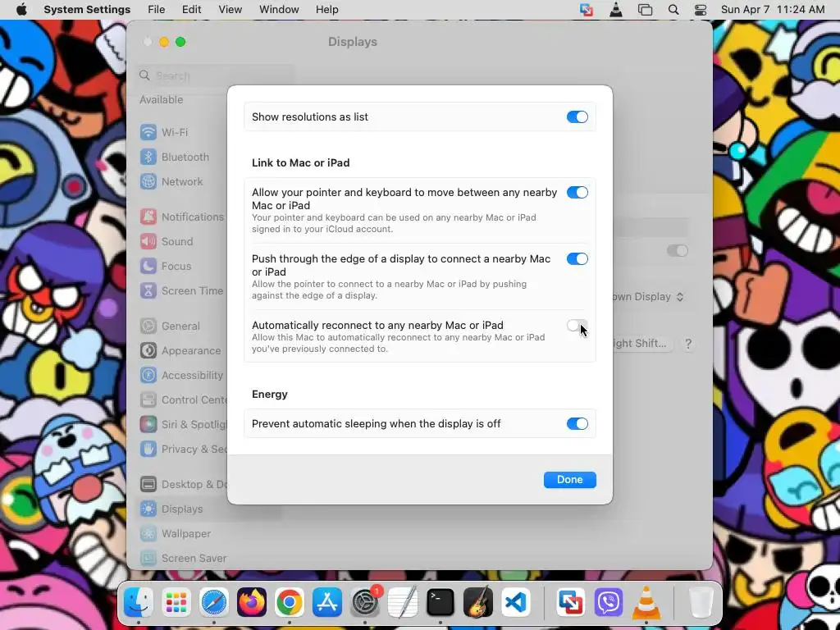Image resolution: width=840 pixels, height=630 pixels.
Task: Open the Apple menu
Action: (x=21, y=10)
